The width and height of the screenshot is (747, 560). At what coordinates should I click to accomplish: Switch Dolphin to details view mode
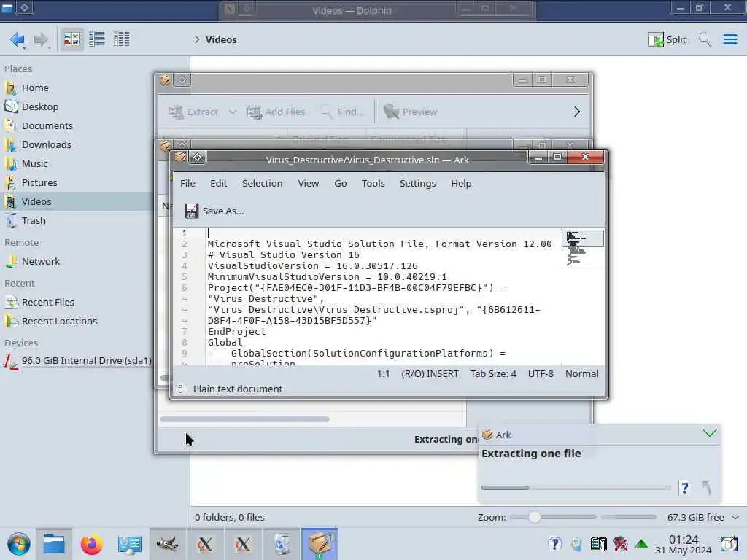122,39
